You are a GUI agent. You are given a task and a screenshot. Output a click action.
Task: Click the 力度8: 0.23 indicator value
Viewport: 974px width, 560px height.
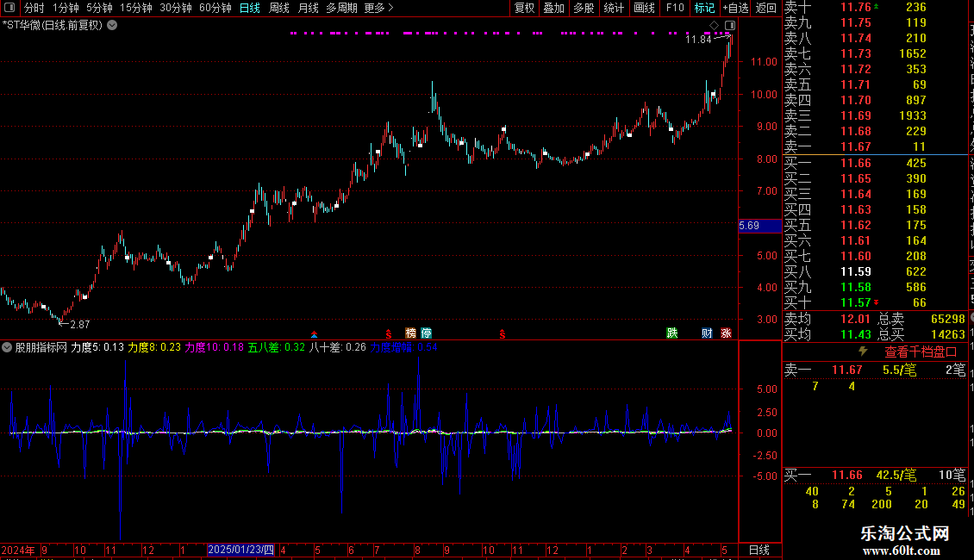154,348
